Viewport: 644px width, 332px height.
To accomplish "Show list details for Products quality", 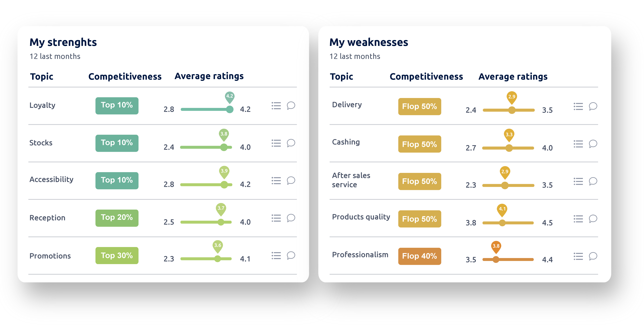I will (578, 219).
